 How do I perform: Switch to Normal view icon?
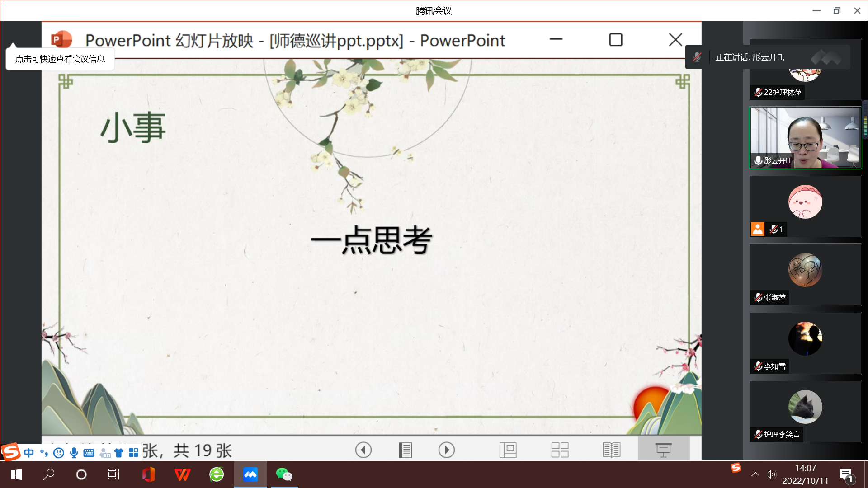(508, 450)
